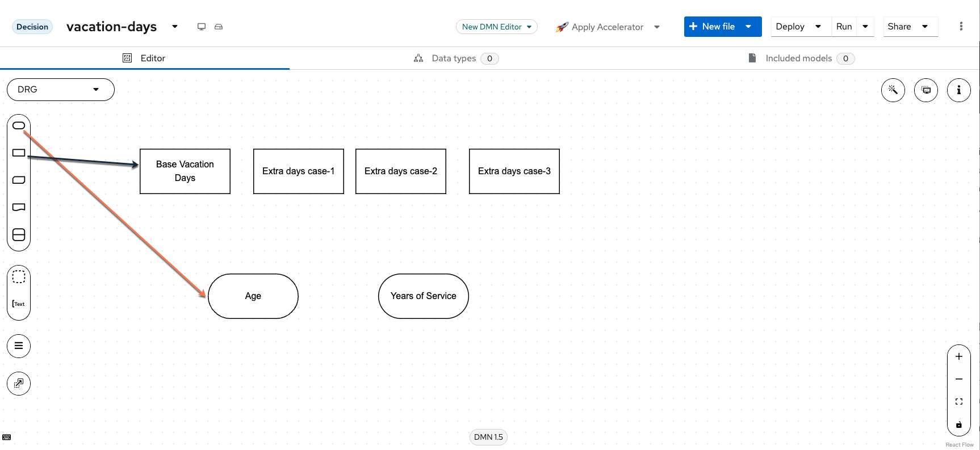This screenshot has width=980, height=450.
Task: Select the Input Data node tool
Action: point(19,125)
